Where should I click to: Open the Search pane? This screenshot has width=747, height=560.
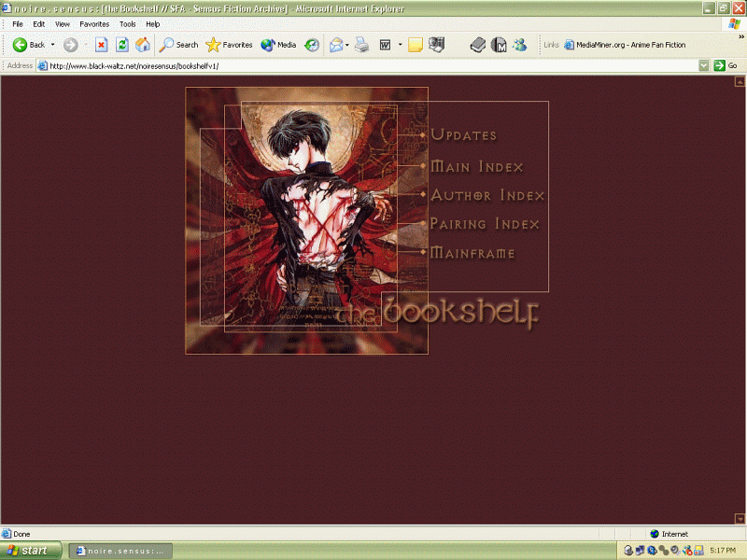click(x=178, y=44)
